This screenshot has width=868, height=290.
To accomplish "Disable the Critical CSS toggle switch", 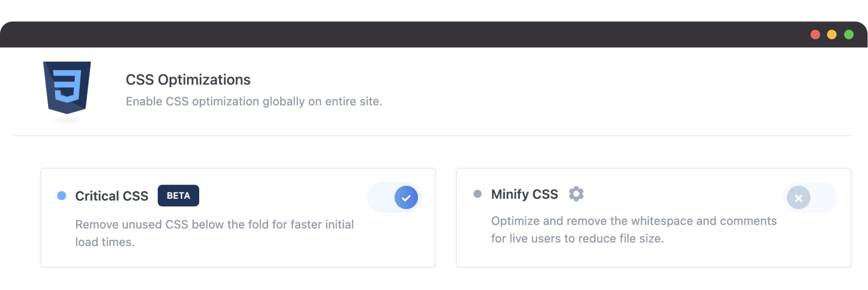I will pyautogui.click(x=394, y=198).
